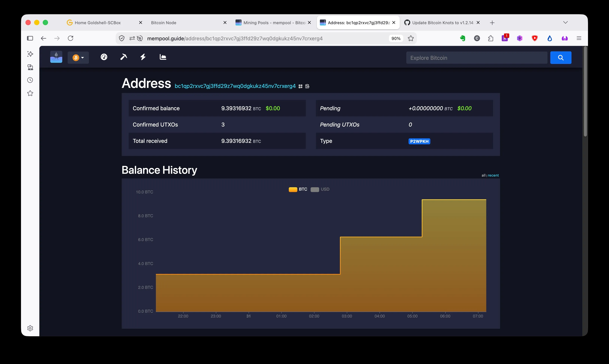Screen dimensions: 609x364
Task: Open sidebar settings gear icon
Action: coord(30,328)
